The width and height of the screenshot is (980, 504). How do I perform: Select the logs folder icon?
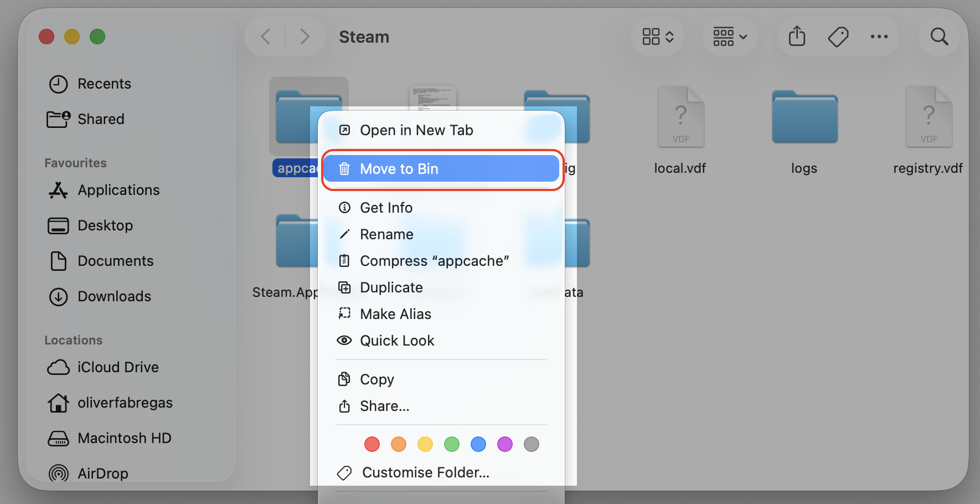[804, 117]
